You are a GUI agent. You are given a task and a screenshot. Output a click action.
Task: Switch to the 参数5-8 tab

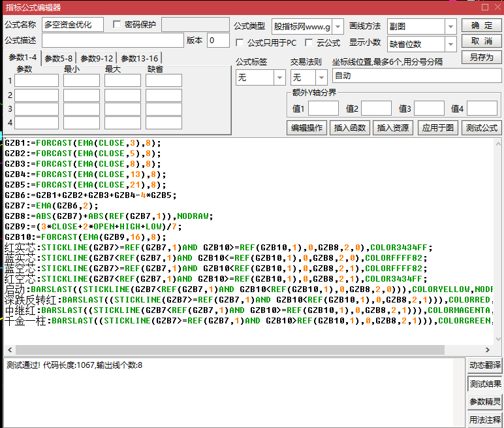click(59, 58)
